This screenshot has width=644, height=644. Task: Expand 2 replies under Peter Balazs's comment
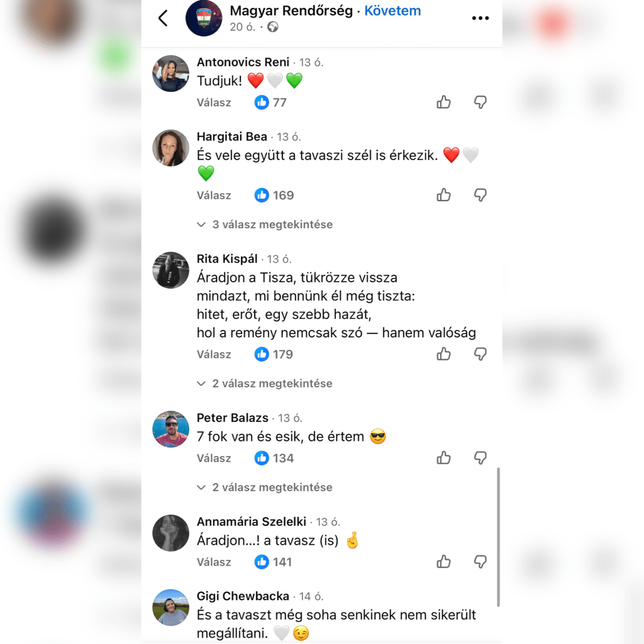pos(265,487)
